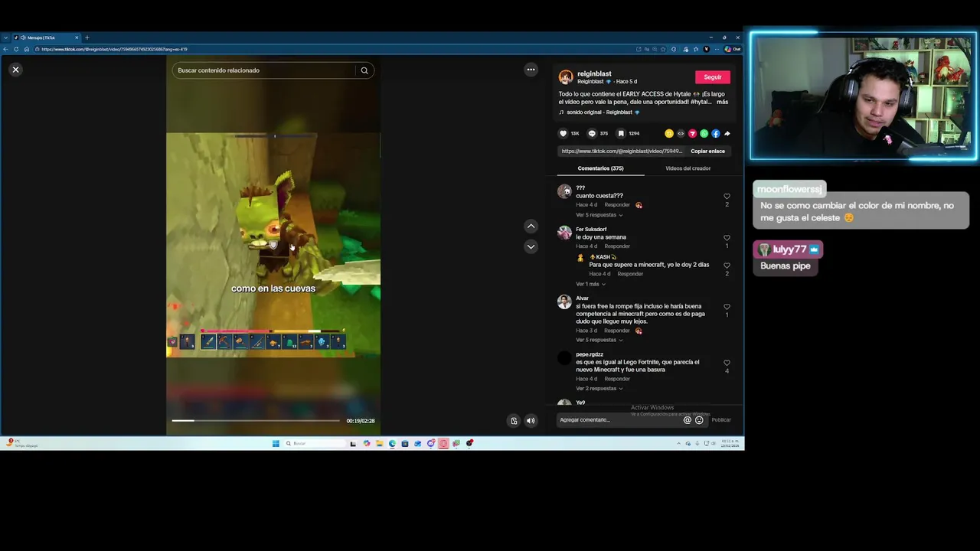Screen dimensions: 980x551
Task: Reply to pepe.rgdzz's comment
Action: 617,379
